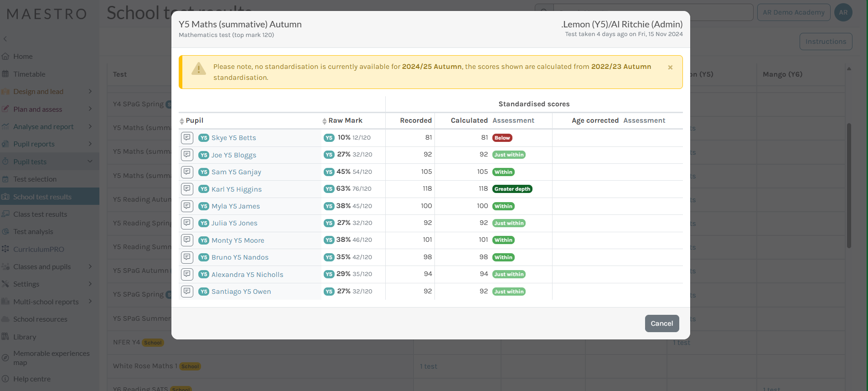Sort table by Raw Mark column
This screenshot has width=868, height=391.
(324, 121)
